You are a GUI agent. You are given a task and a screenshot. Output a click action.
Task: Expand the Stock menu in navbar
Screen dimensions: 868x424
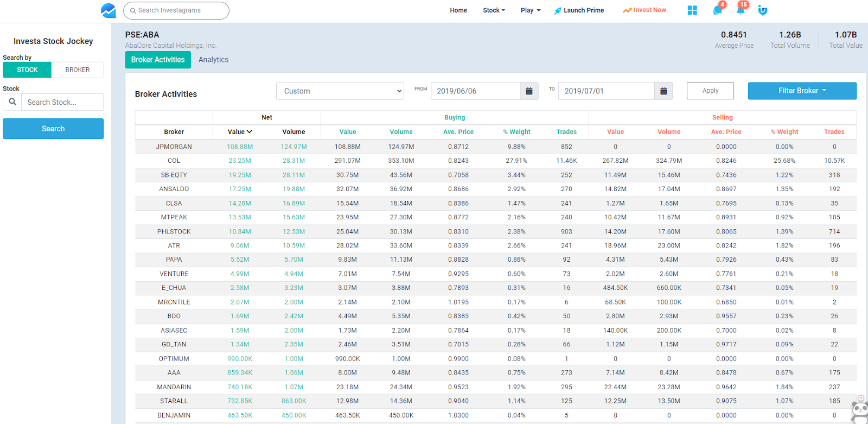coord(494,10)
